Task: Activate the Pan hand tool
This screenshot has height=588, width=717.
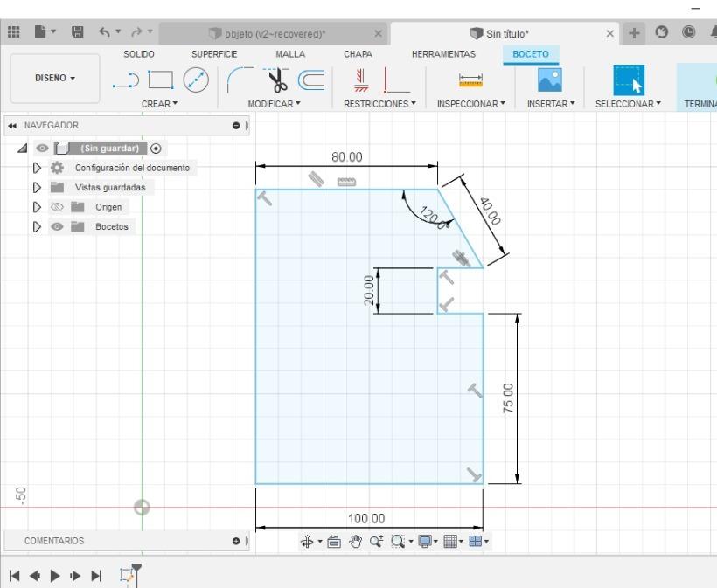Action: tap(355, 542)
